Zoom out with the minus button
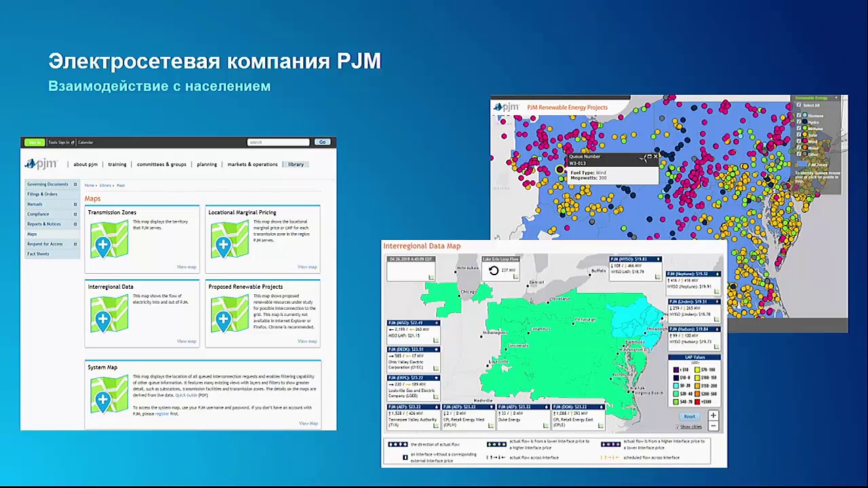Screen dimensions: 868x488 [713, 426]
